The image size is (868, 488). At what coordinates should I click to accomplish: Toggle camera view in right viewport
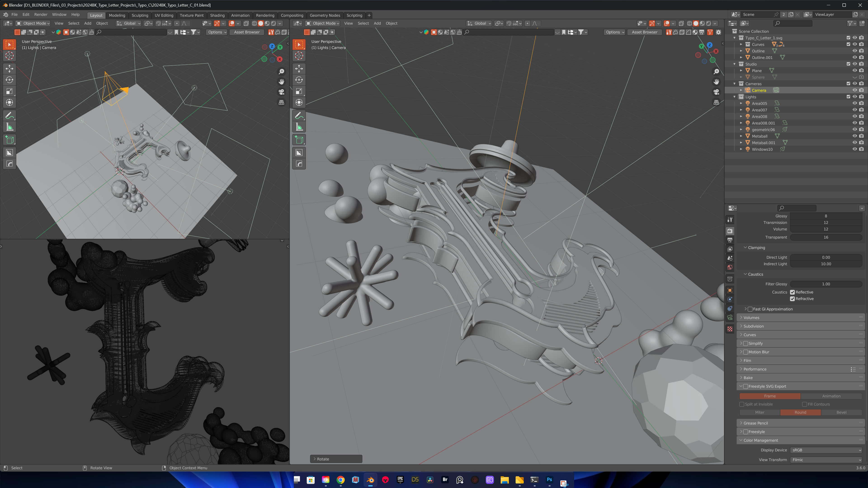[x=716, y=91]
